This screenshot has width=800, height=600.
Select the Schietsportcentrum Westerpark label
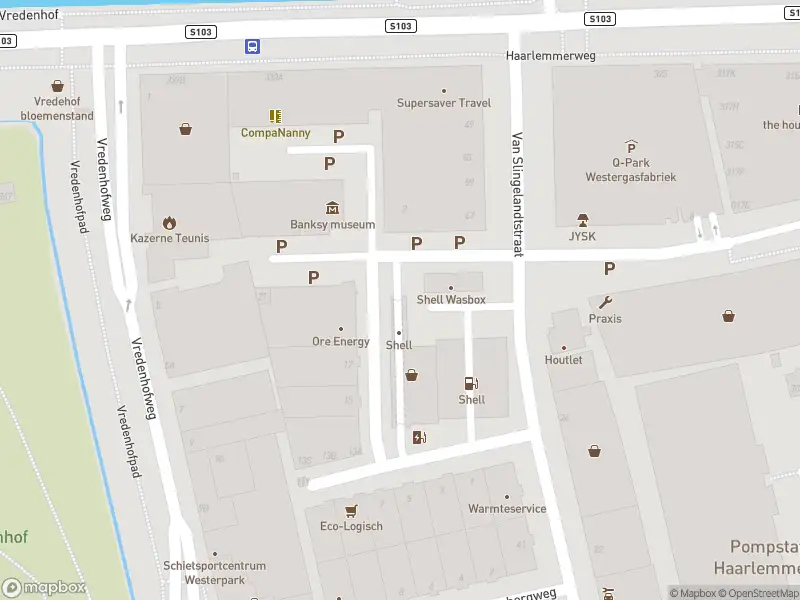click(x=215, y=573)
